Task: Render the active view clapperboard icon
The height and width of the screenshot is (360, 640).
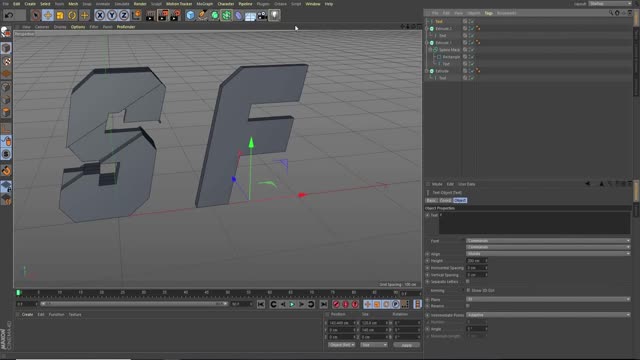Action: click(x=150, y=16)
